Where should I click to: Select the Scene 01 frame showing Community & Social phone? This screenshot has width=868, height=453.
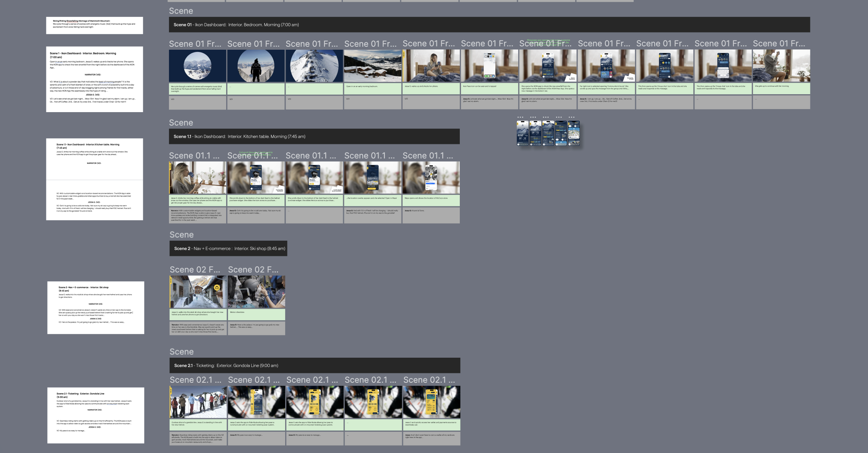pyautogui.click(x=606, y=66)
